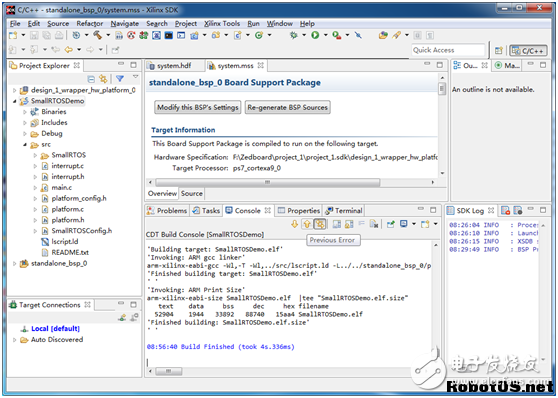Click the Debug (bug) toolbar icon
The width and height of the screenshot is (558, 398).
tap(294, 35)
